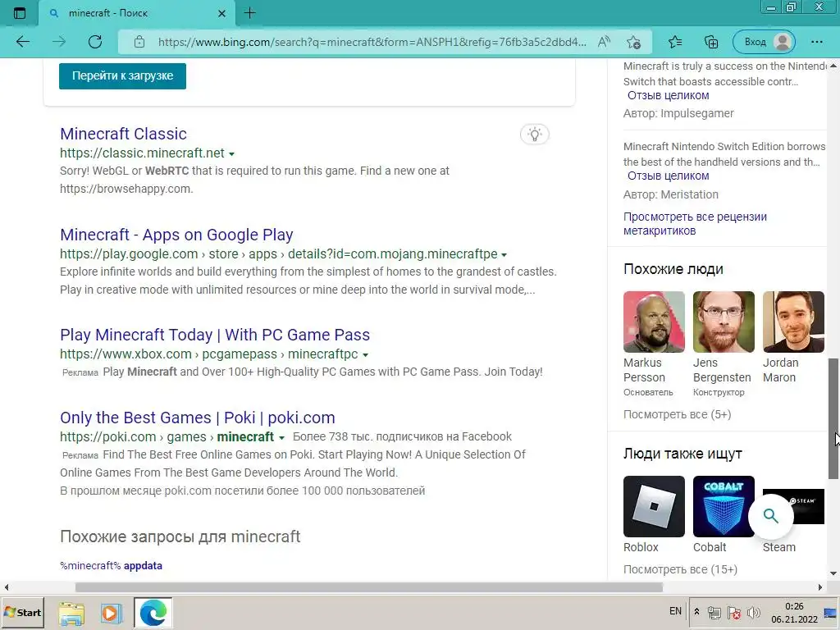Screen dimensions: 840x630
Task: Click the Cobalt thumbnail
Action: click(x=724, y=506)
